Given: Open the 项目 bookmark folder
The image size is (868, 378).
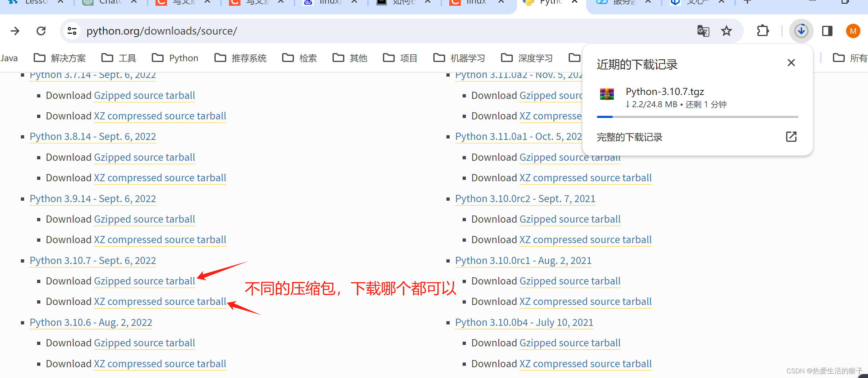Looking at the screenshot, I should tap(400, 58).
